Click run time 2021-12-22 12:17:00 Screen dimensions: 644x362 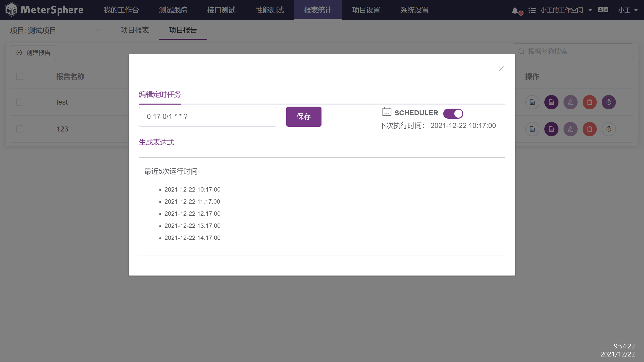tap(192, 214)
